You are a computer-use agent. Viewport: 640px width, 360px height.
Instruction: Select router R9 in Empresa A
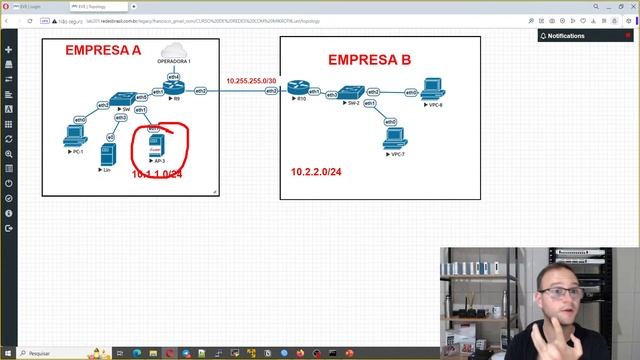coord(174,87)
